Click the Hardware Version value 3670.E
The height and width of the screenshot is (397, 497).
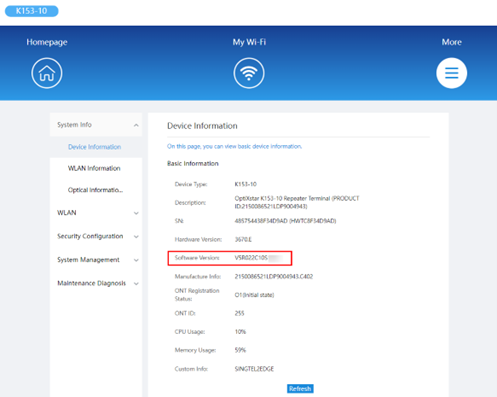coord(243,239)
